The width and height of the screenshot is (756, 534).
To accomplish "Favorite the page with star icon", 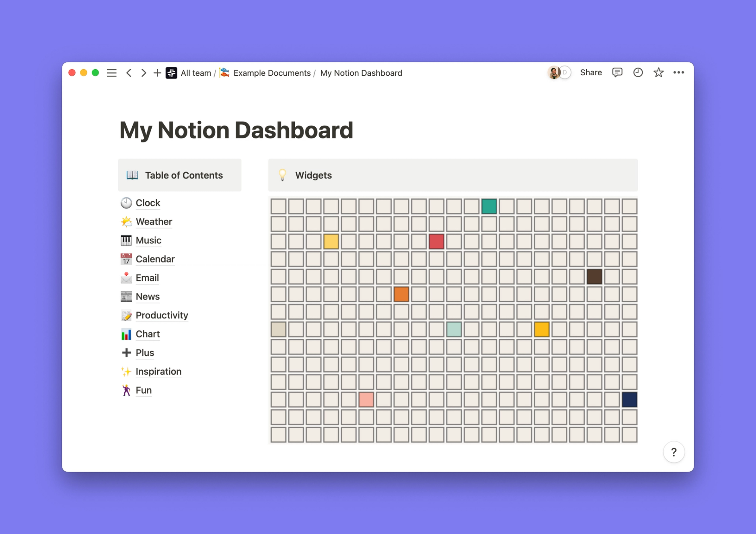I will [658, 72].
